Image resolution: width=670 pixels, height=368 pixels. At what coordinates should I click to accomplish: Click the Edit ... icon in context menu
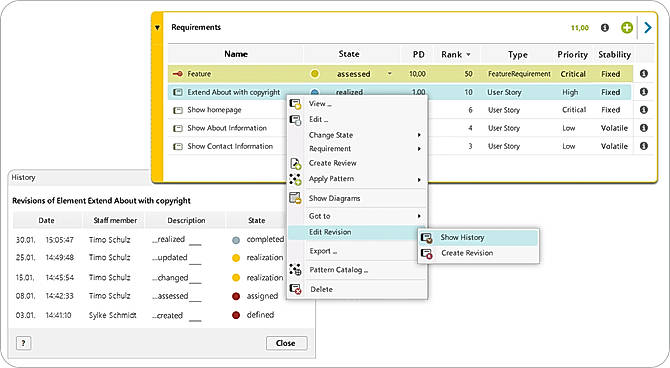[295, 120]
